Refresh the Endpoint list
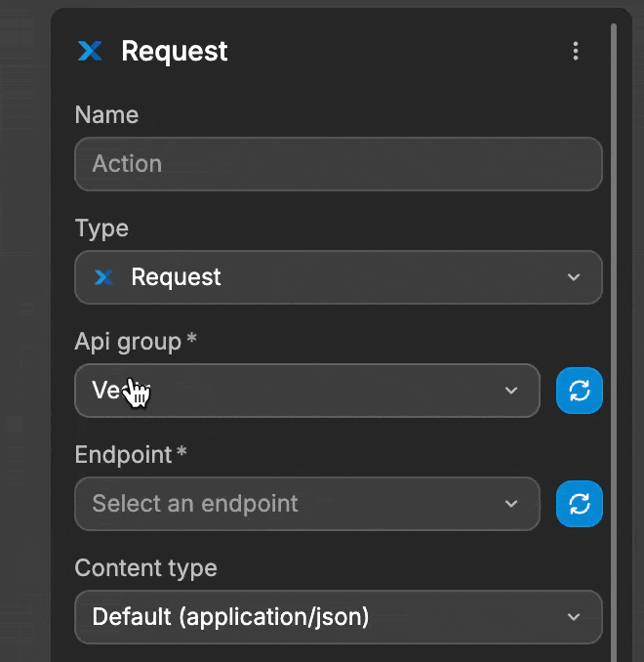The height and width of the screenshot is (662, 644). [x=580, y=504]
